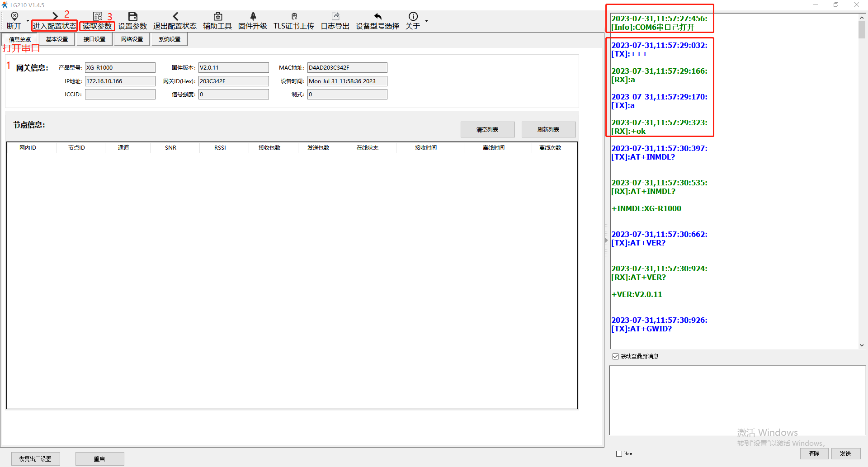The image size is (868, 467).
Task: Open TLS证书上传 certificate upload icon
Action: [x=294, y=17]
